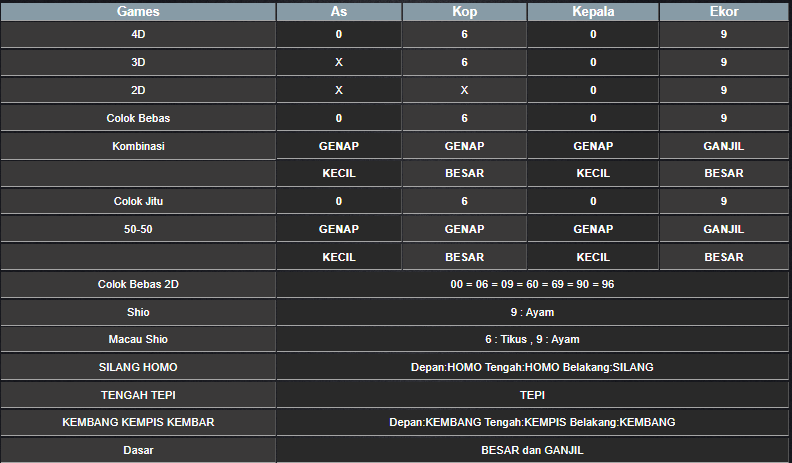Click the 4D row As value 0
The height and width of the screenshot is (463, 792).
pyautogui.click(x=339, y=34)
